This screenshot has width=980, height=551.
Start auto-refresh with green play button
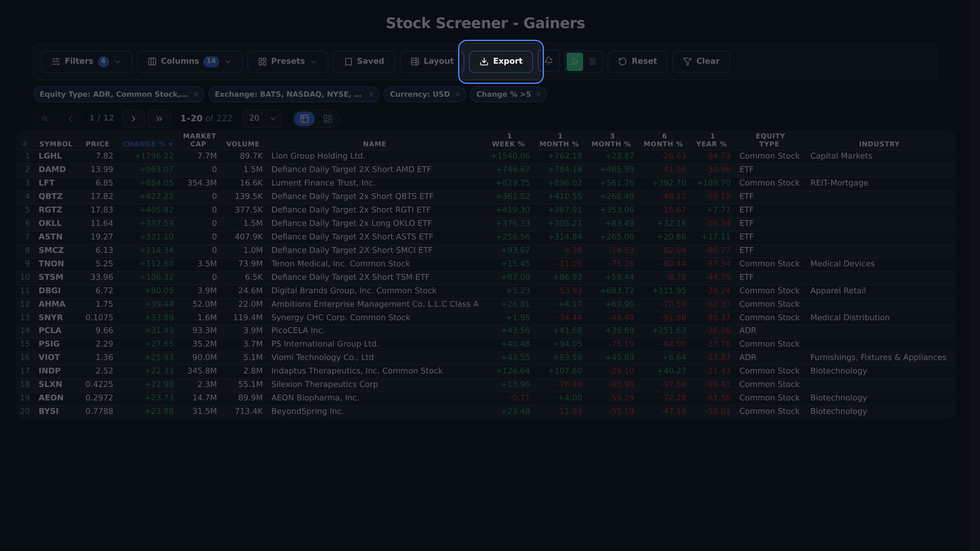(x=575, y=62)
